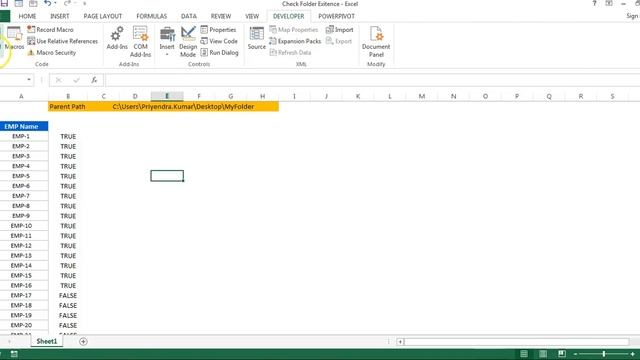Zoom out with minus button
The image size is (640, 360).
[x=575, y=354]
